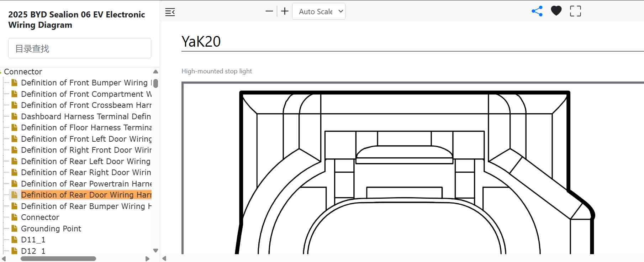
Task: Click the sidebar tree scroll-down arrow
Action: coord(155,251)
